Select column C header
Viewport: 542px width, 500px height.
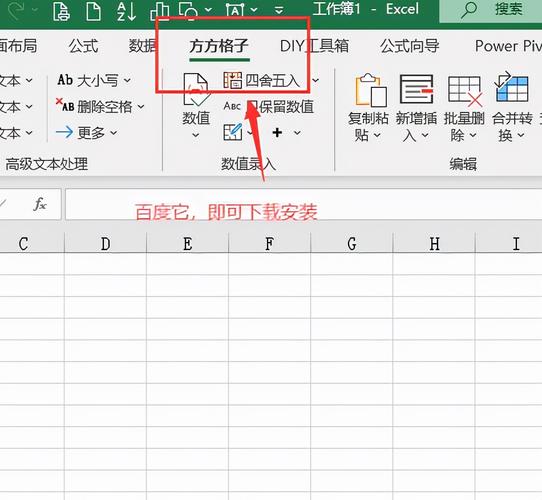tap(32, 243)
